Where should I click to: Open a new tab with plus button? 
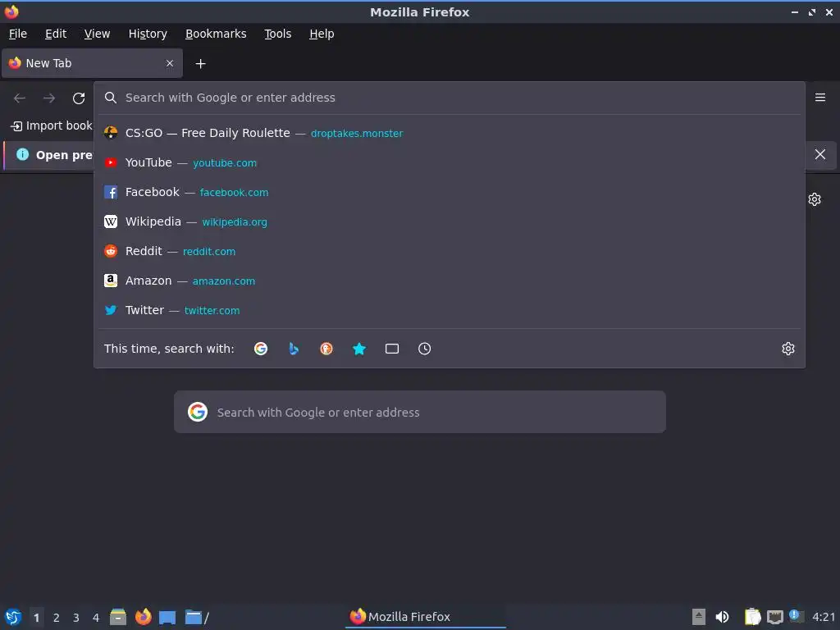point(200,64)
